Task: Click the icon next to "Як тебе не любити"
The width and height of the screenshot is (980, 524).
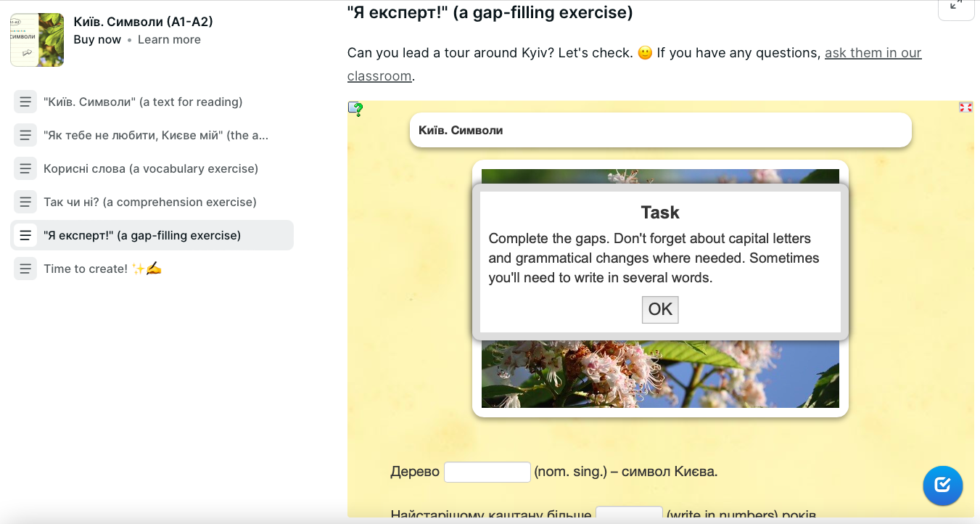Action: pos(25,135)
